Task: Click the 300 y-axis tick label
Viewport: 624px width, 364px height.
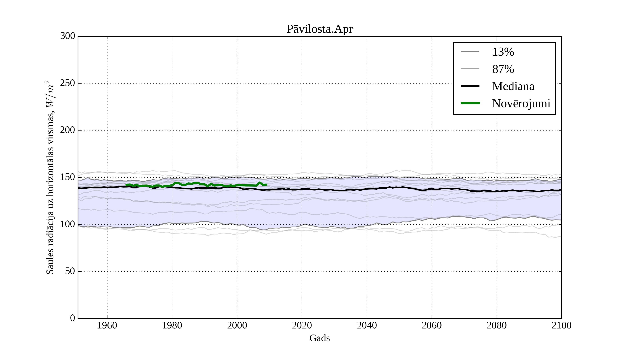Action: click(x=68, y=36)
